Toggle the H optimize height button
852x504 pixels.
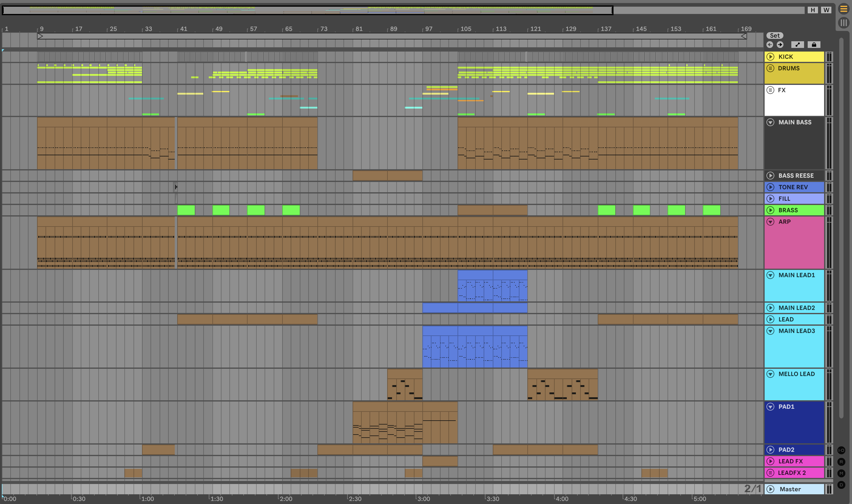click(813, 10)
